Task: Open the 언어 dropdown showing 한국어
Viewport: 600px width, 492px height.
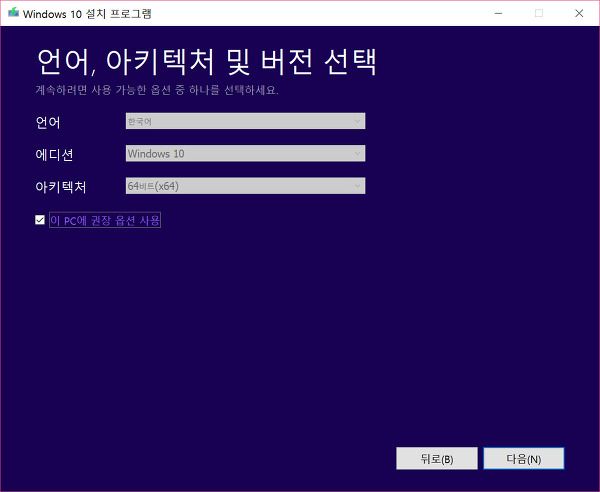Action: click(245, 121)
